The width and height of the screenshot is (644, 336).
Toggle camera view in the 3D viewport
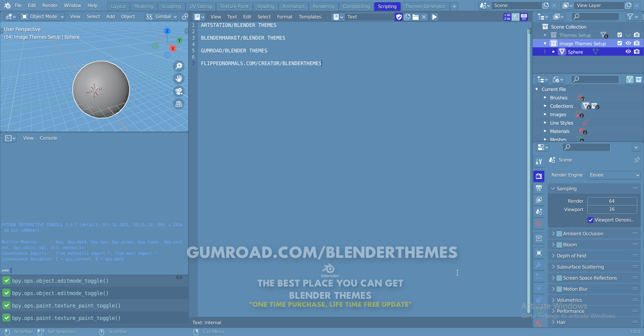179,91
